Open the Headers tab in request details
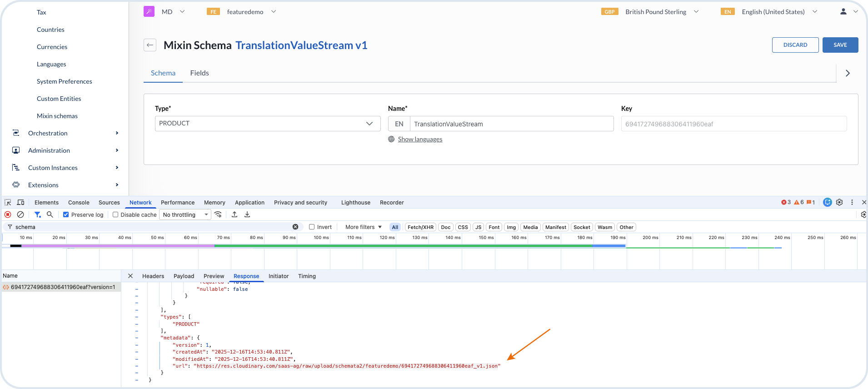The height and width of the screenshot is (389, 868). coord(153,276)
